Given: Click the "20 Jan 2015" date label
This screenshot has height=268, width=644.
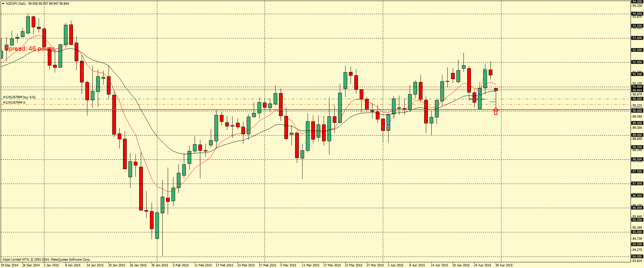Looking at the screenshot, I should pos(117,265).
